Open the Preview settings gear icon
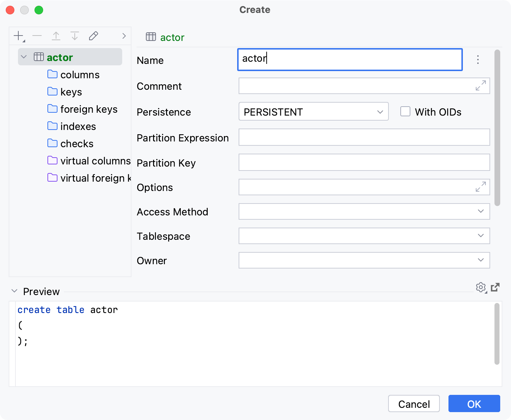Image resolution: width=511 pixels, height=420 pixels. point(481,288)
